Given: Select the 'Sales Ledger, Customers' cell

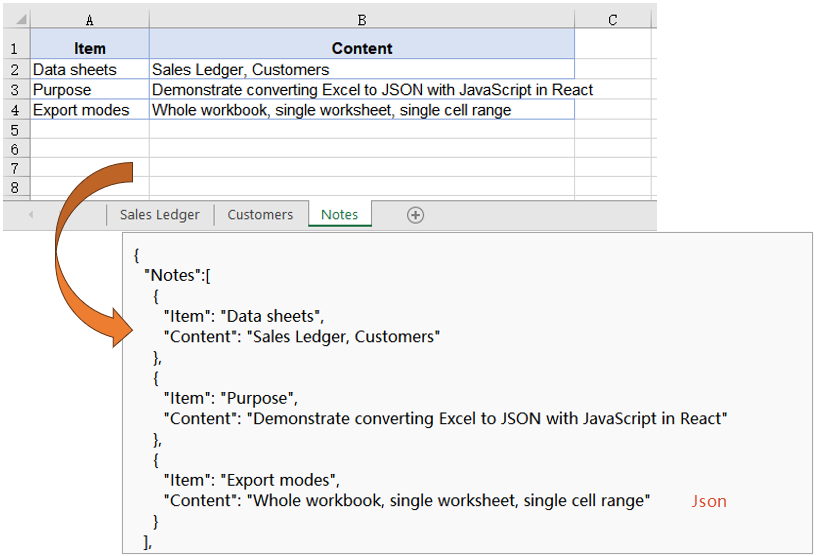Looking at the screenshot, I should (x=362, y=69).
